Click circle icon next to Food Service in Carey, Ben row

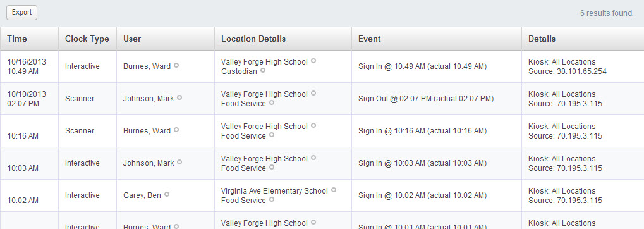pyautogui.click(x=272, y=199)
